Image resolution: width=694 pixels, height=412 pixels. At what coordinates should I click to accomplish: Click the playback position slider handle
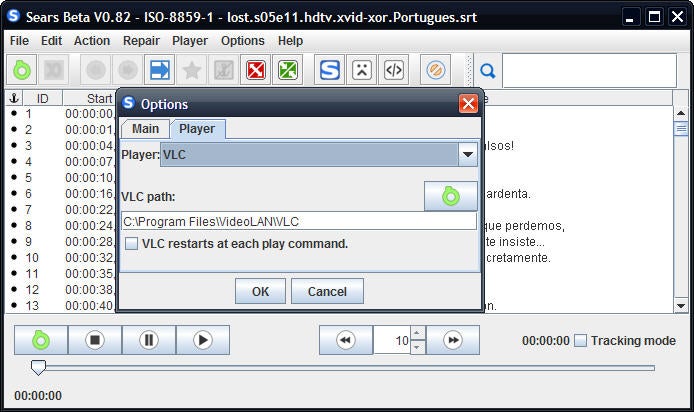(x=38, y=367)
